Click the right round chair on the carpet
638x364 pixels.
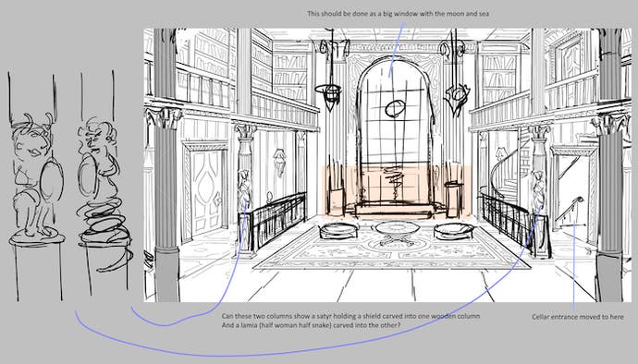[454, 231]
